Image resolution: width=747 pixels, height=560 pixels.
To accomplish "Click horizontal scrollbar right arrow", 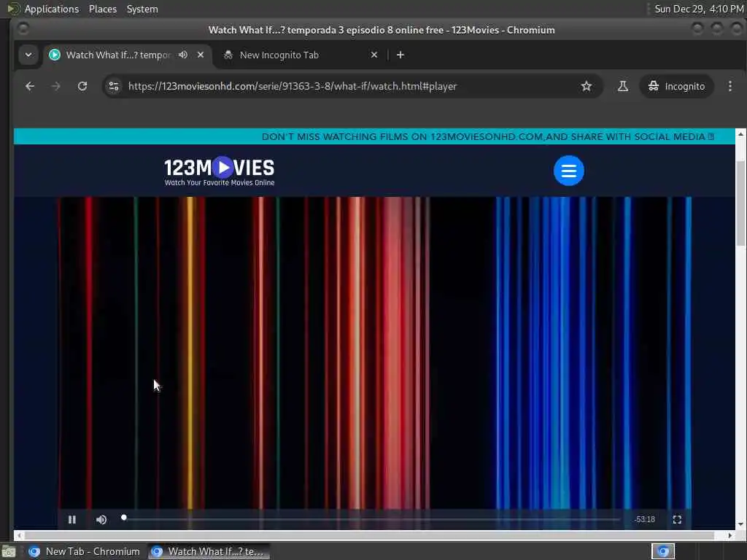I will point(729,536).
